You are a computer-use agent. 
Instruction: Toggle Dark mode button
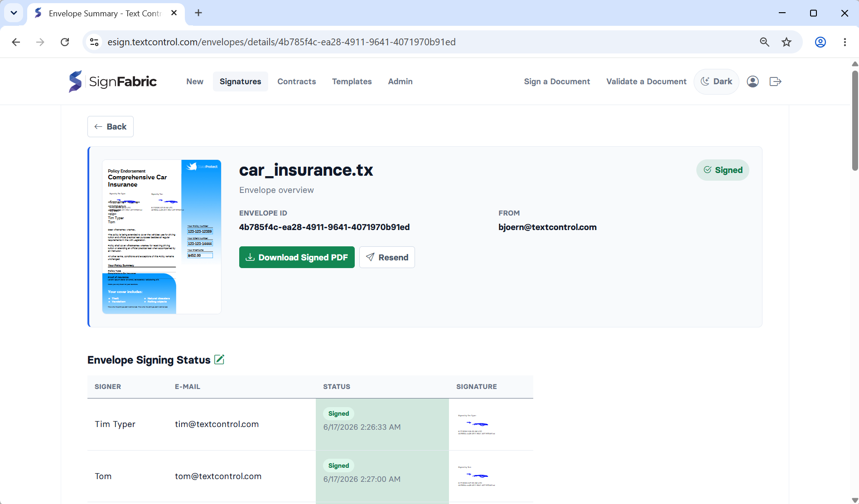click(716, 82)
